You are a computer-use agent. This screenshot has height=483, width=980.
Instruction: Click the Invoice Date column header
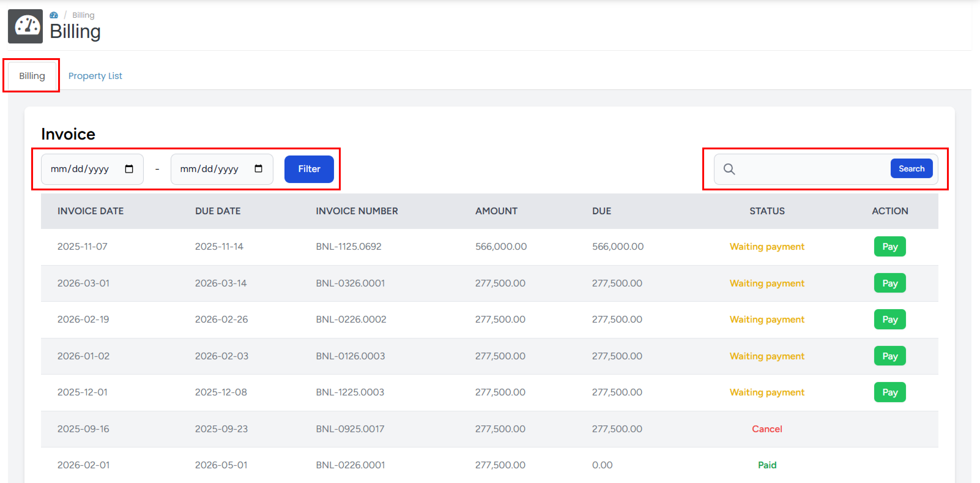[x=91, y=211]
